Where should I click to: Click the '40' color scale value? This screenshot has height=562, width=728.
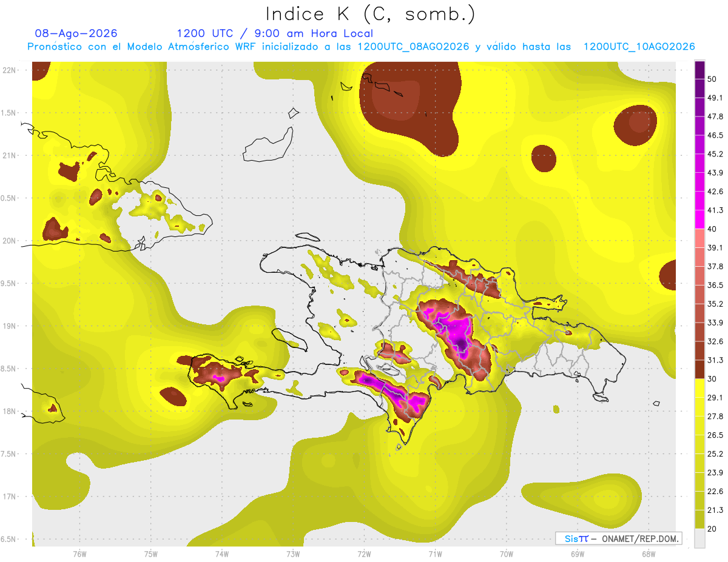coord(713,229)
